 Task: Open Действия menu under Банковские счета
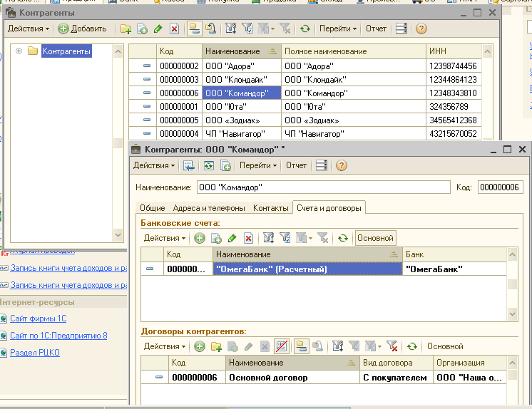(165, 238)
